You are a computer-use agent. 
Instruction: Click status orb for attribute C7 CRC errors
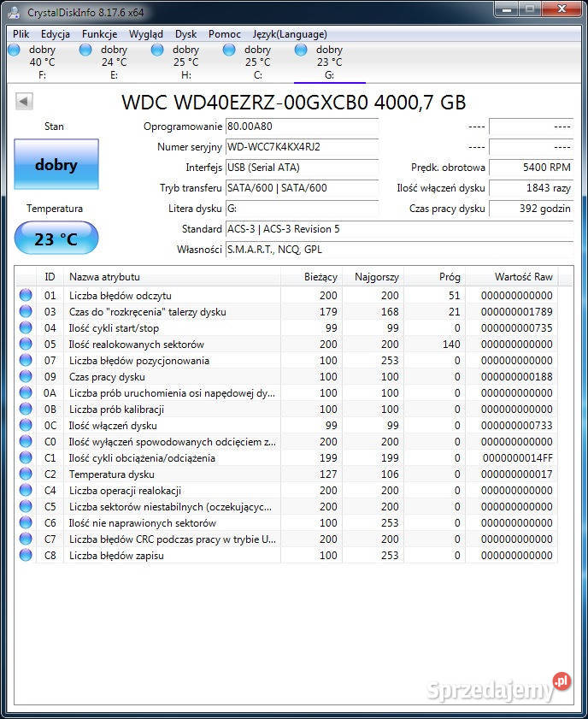[26, 539]
